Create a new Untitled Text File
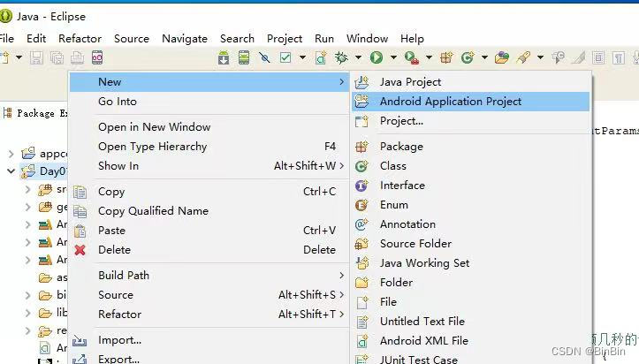The width and height of the screenshot is (639, 364). tap(471, 322)
